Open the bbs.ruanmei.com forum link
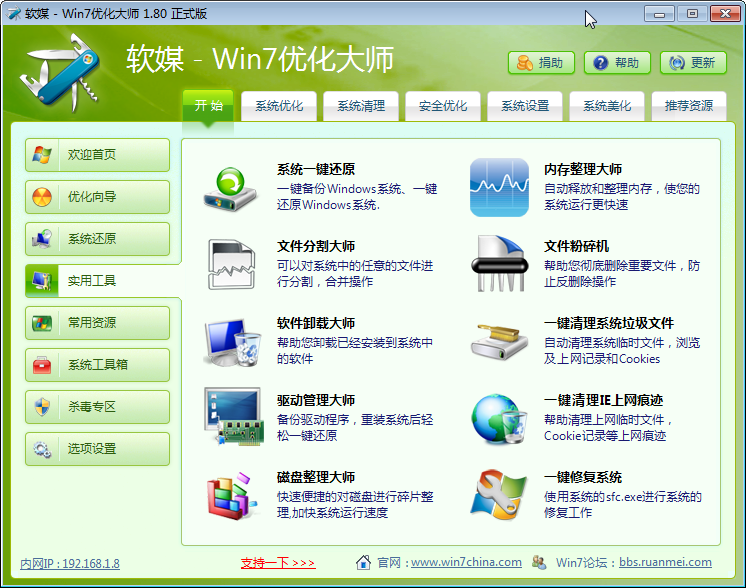The height and width of the screenshot is (588, 746). (x=665, y=562)
